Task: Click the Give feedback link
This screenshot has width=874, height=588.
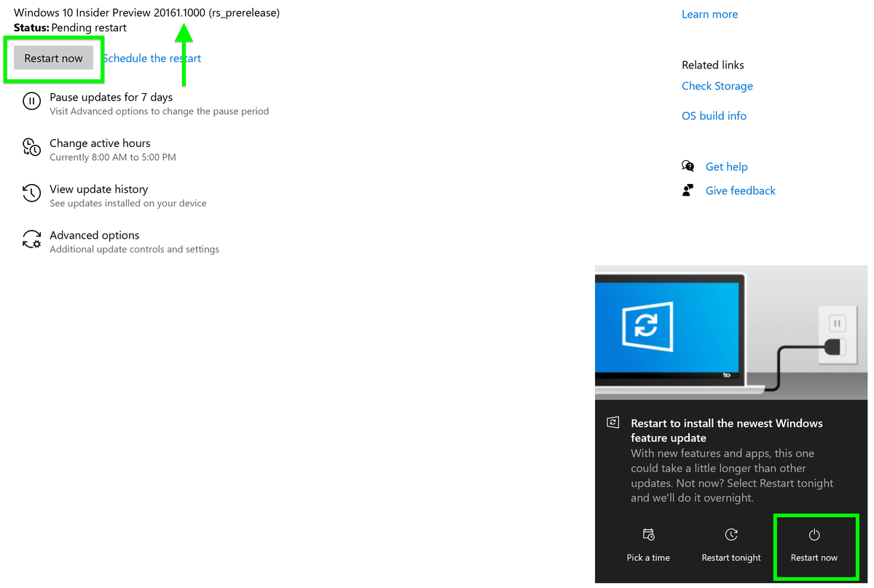Action: pyautogui.click(x=740, y=190)
